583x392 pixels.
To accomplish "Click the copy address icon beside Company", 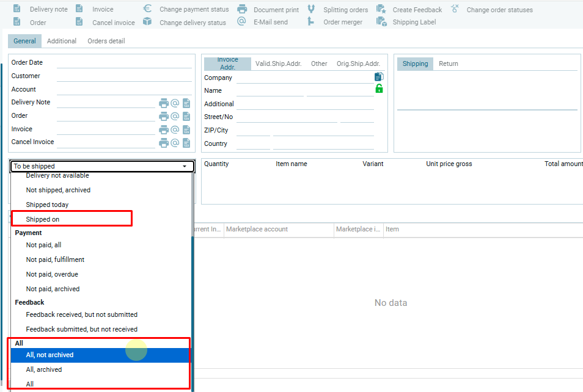I will click(x=379, y=77).
